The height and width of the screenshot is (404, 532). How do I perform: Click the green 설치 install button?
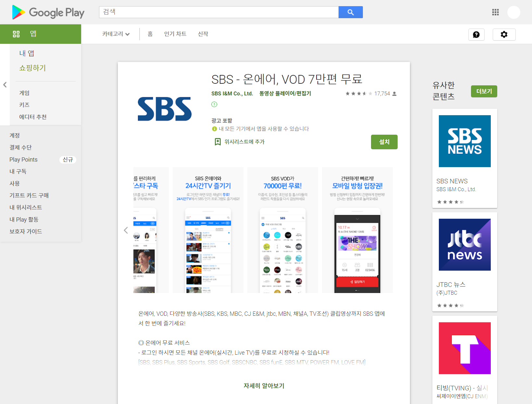pyautogui.click(x=384, y=142)
